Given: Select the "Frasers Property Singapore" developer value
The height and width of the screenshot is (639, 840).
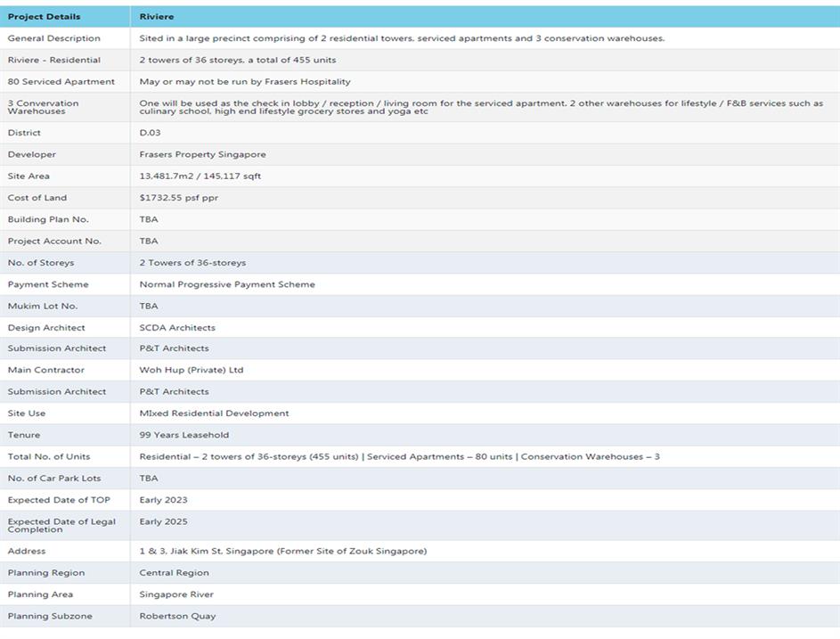Looking at the screenshot, I should tap(202, 154).
